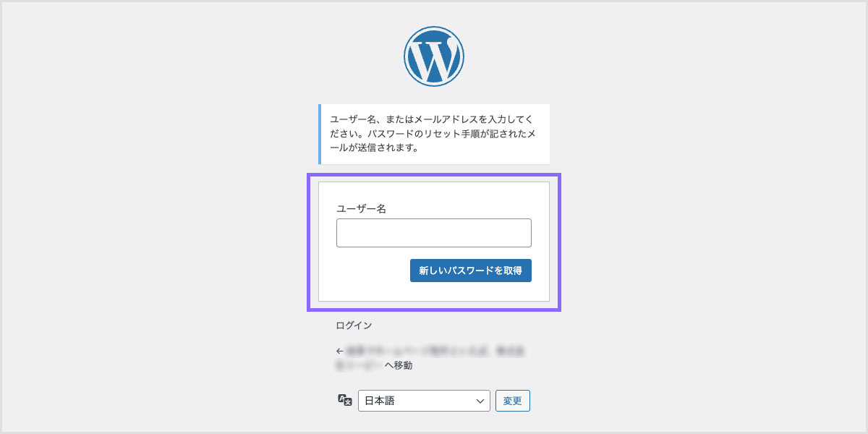Click the language translation icon

(345, 400)
